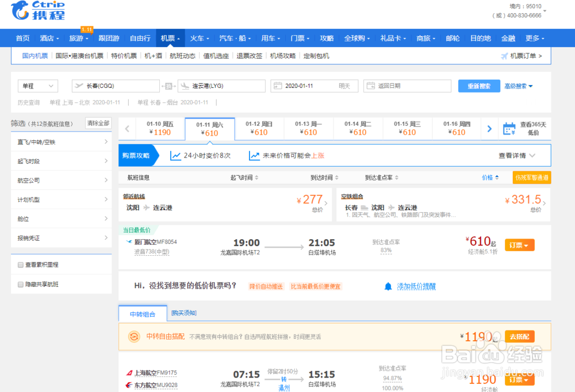Click the chevron on the ¥331.5 air-rail combo

[x=544, y=203]
